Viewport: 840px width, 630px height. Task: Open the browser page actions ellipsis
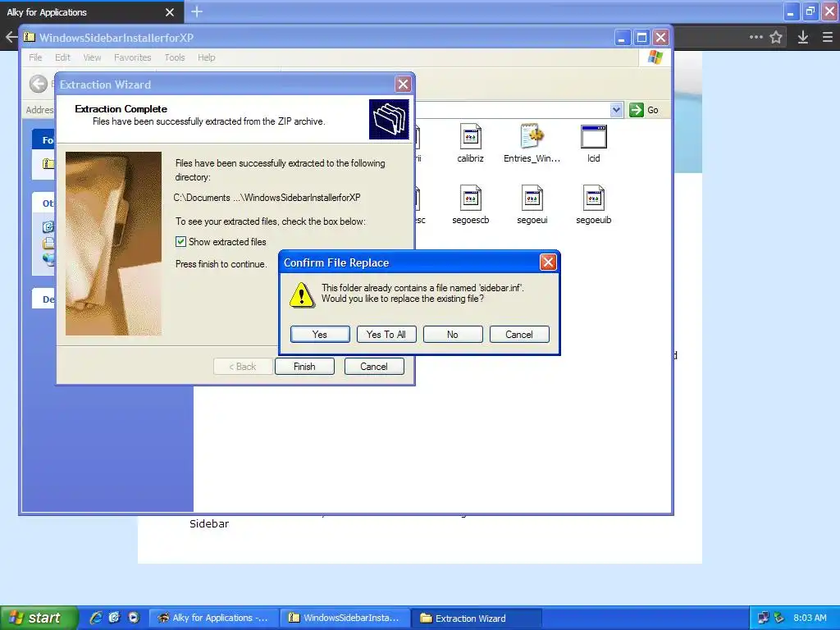tap(756, 37)
